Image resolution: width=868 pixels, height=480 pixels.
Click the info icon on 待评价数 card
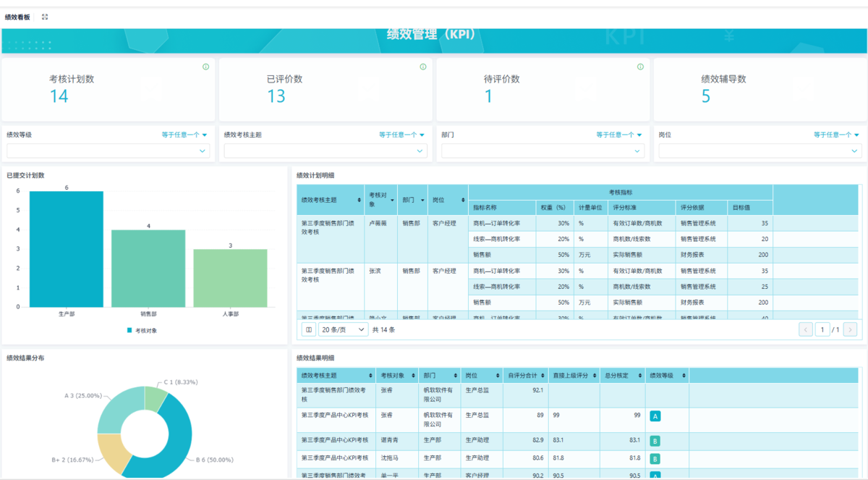pos(640,67)
